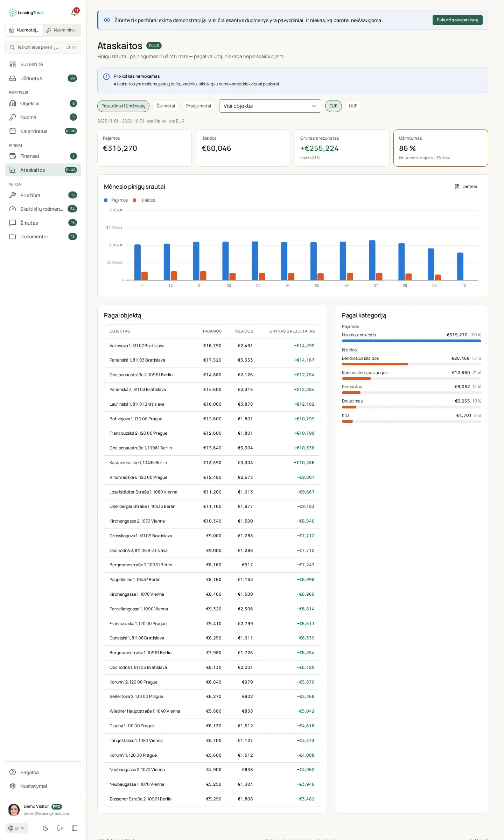This screenshot has width=504, height=840.
Task: Open the Ataskaitos menu item
Action: tap(43, 170)
